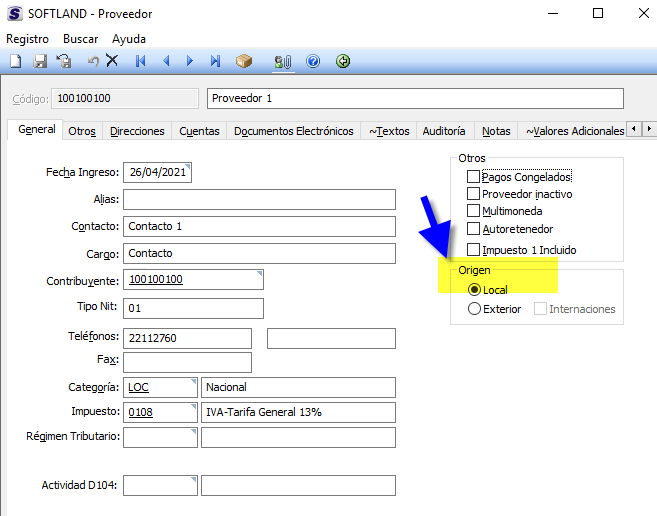Open the blue Help question icon
Screen dimensions: 657x516
pos(313,62)
